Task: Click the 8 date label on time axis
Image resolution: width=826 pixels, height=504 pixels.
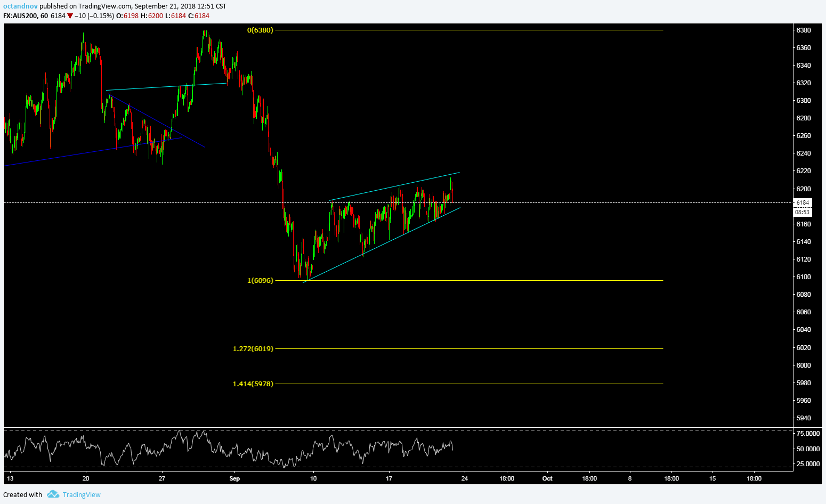Action: (x=630, y=478)
